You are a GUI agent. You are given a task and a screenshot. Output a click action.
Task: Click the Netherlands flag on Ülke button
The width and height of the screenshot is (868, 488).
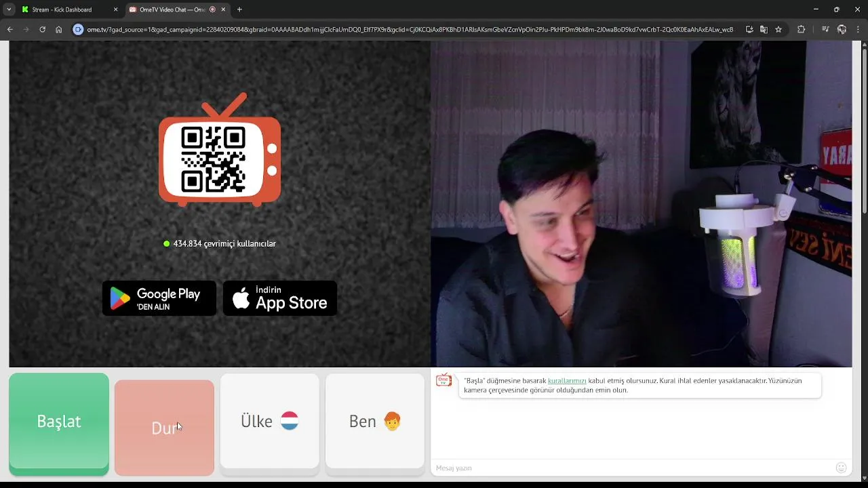click(290, 421)
